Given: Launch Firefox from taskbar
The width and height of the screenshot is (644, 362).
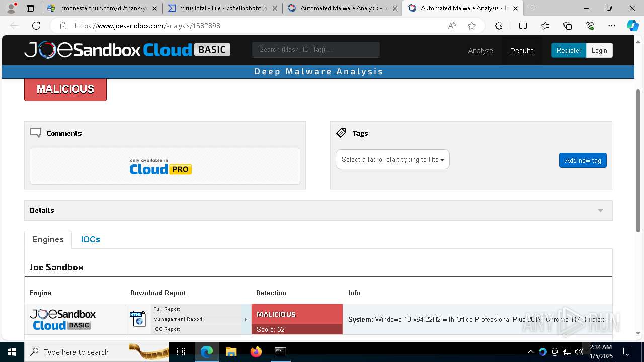Looking at the screenshot, I should click(x=256, y=352).
